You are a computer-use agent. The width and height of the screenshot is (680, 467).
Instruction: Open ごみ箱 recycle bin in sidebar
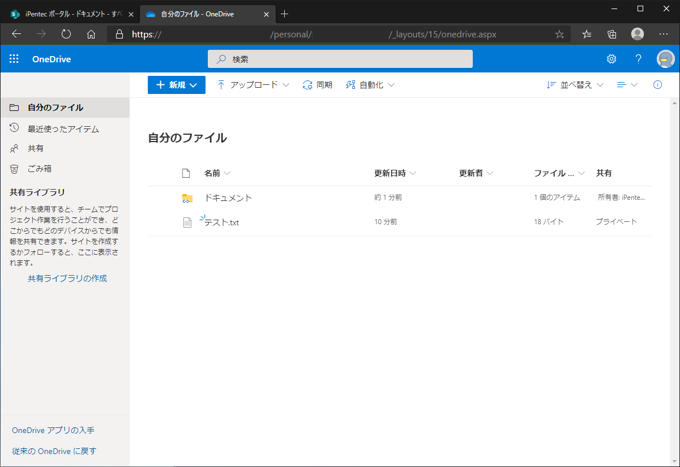point(65,169)
